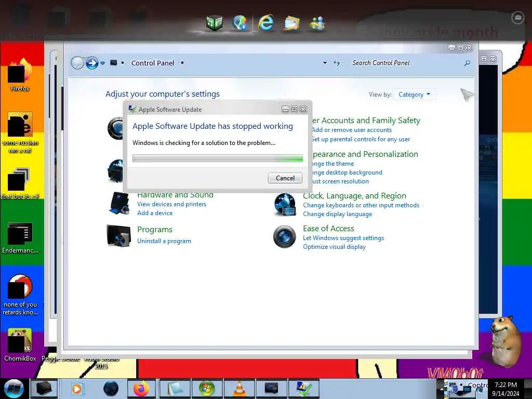Open Add or remove user accounts
The width and height of the screenshot is (532, 399).
tap(352, 130)
